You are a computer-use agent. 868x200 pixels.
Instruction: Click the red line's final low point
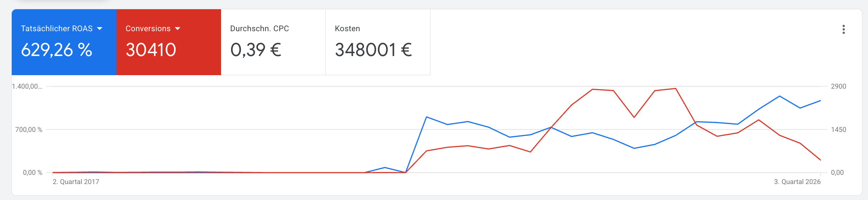(820, 160)
